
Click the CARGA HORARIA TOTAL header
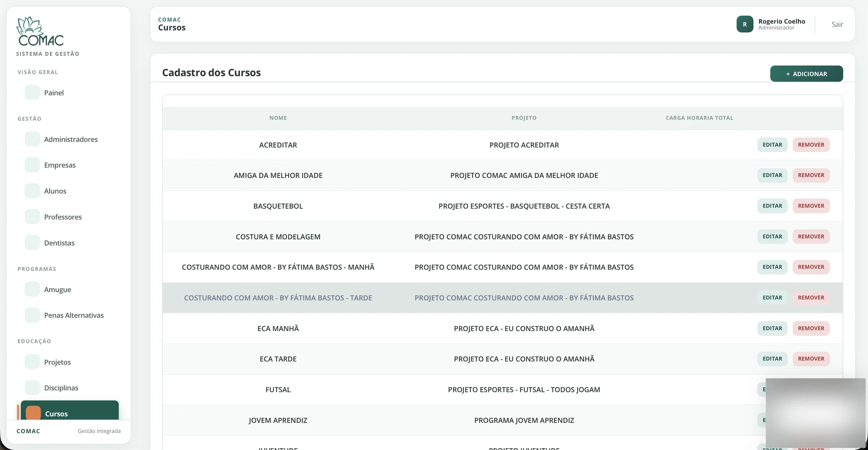pyautogui.click(x=699, y=118)
